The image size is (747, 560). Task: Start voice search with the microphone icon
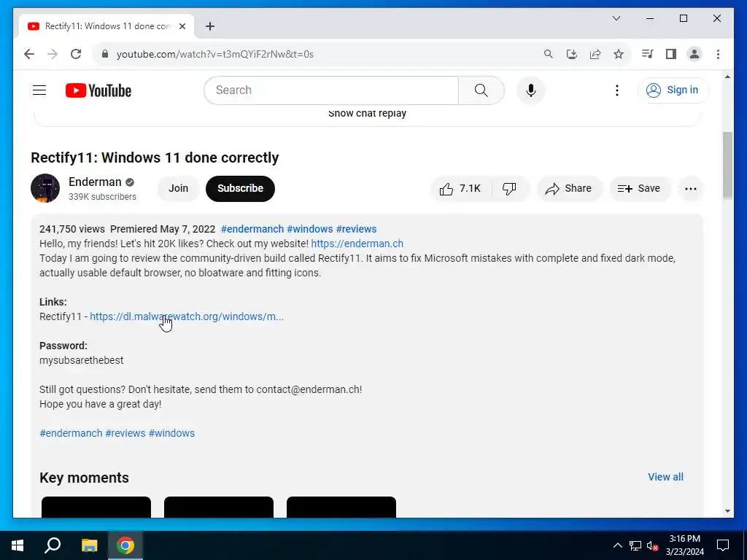pos(531,90)
